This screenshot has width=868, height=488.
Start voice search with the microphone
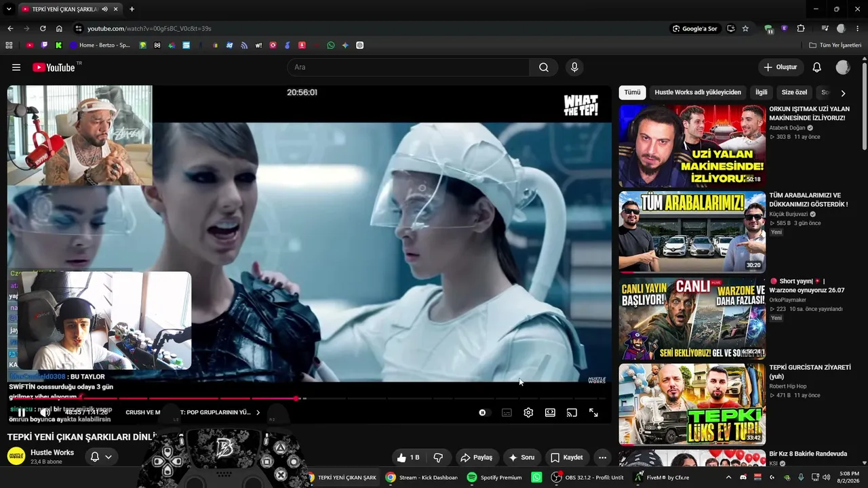point(574,67)
